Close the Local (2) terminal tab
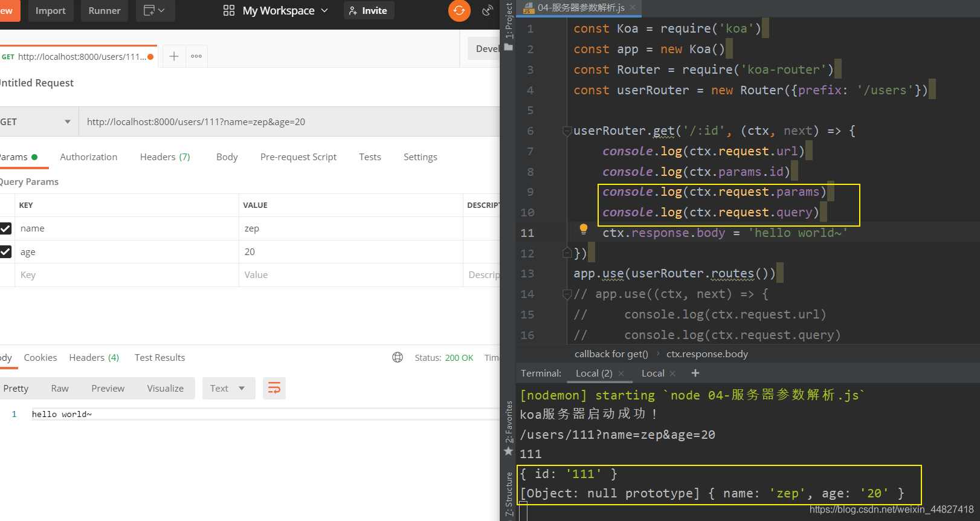 tap(621, 374)
